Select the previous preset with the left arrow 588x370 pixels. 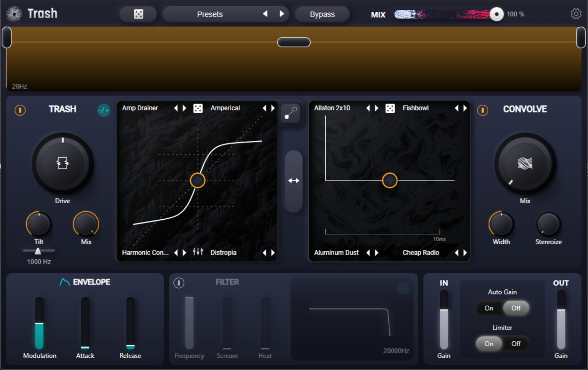point(265,14)
